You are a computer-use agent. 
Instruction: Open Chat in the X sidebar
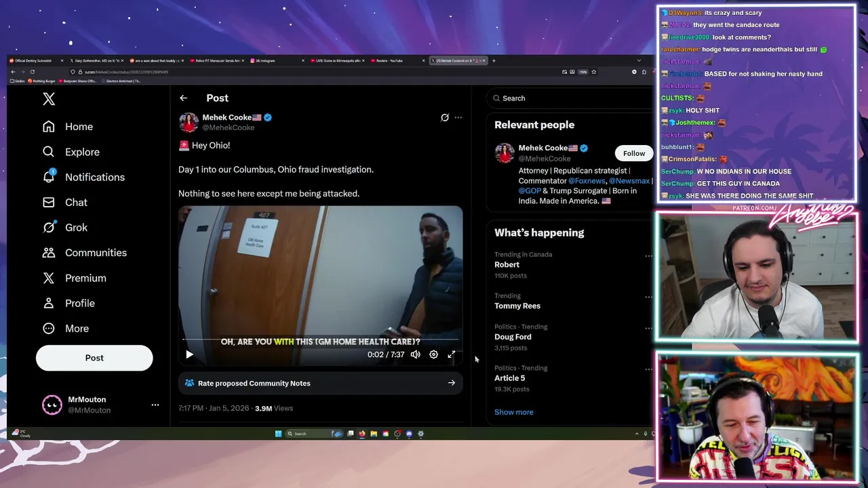(x=65, y=202)
